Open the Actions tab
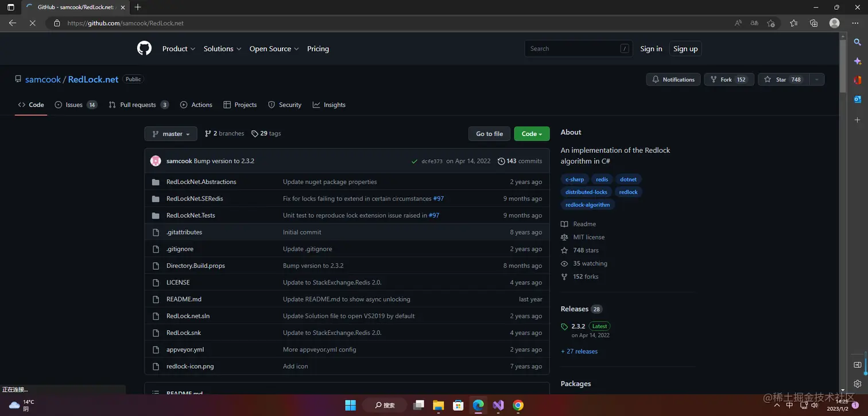This screenshot has height=416, width=868. (196, 105)
